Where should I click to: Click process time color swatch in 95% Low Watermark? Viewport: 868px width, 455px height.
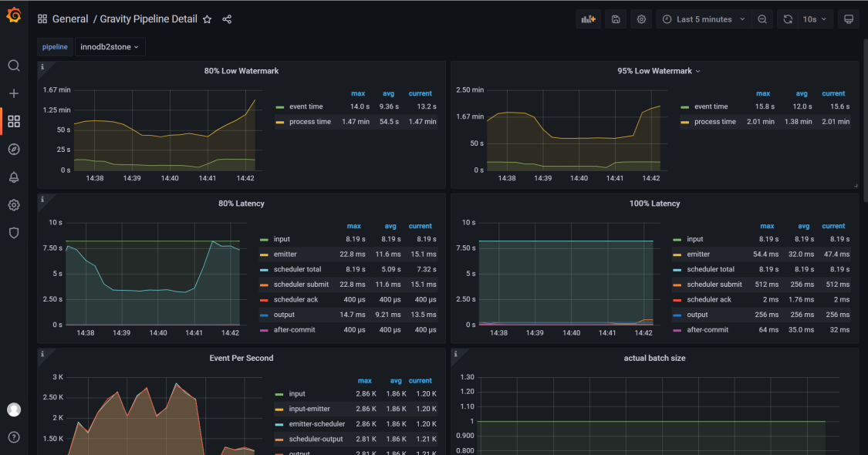click(684, 122)
